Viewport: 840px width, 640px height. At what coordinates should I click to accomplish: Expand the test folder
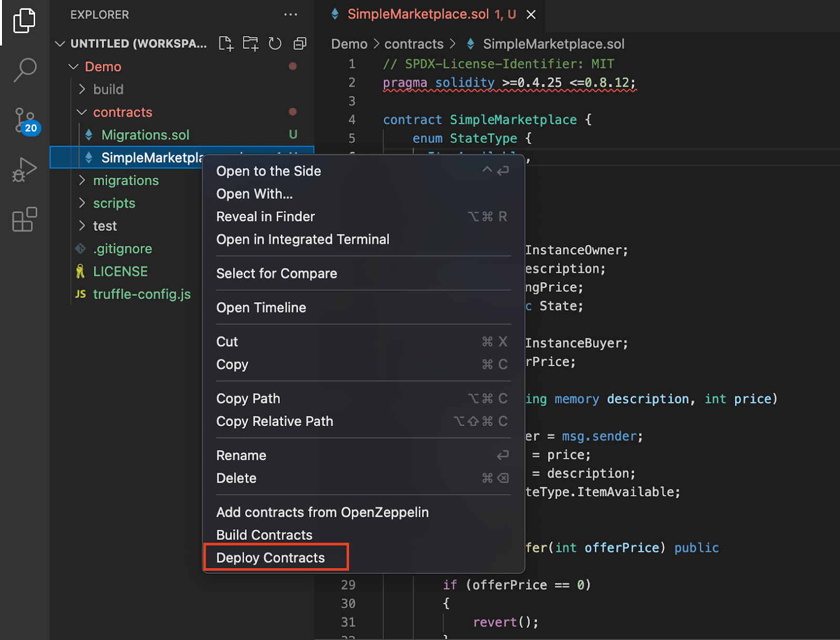(82, 226)
